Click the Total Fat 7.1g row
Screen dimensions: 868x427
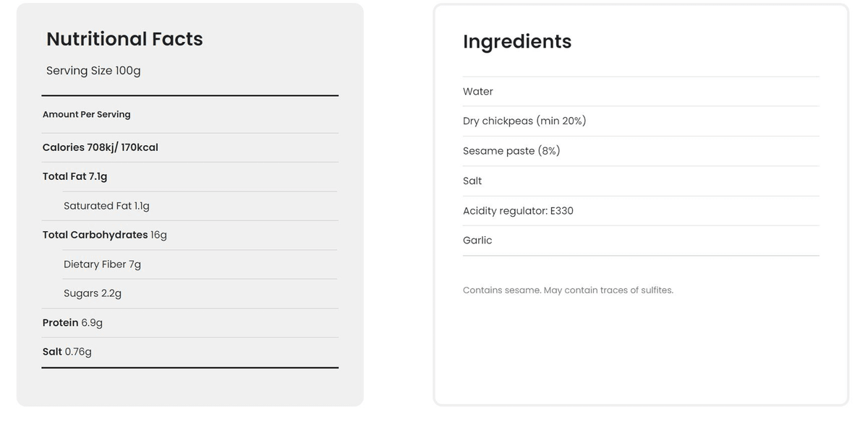click(190, 176)
